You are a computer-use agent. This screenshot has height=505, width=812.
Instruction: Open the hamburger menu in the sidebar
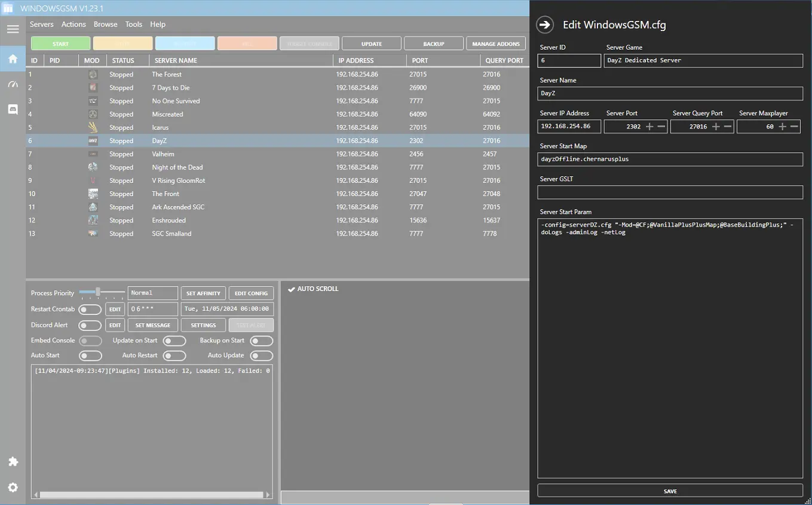pyautogui.click(x=13, y=29)
